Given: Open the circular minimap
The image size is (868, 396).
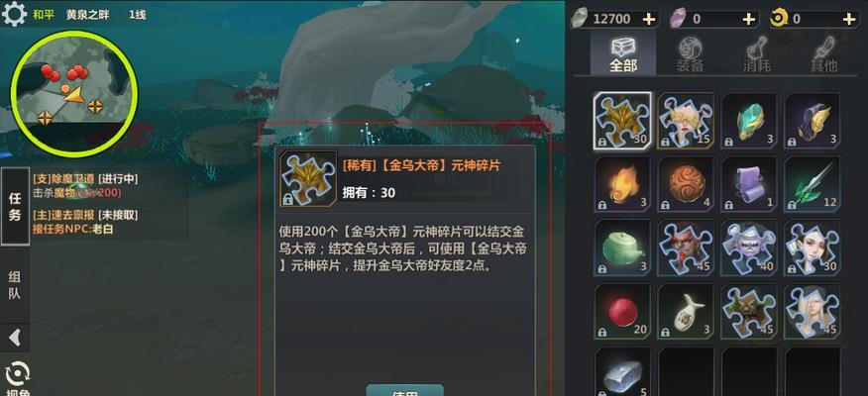Looking at the screenshot, I should click(74, 92).
